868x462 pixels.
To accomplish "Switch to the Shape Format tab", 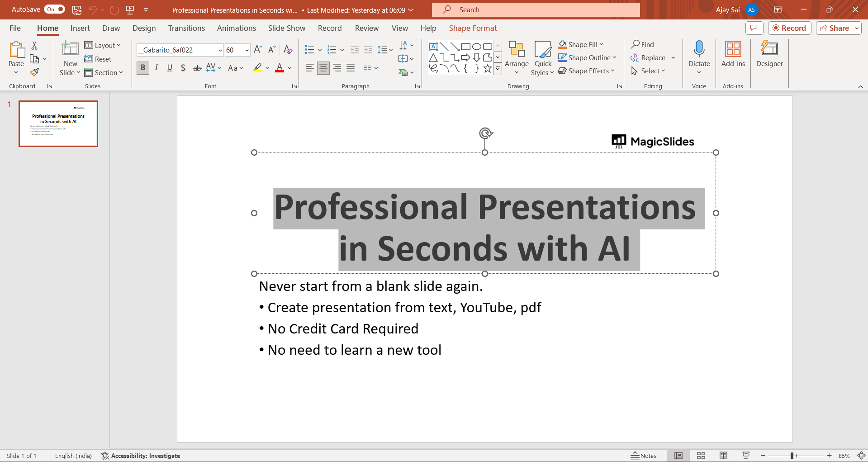I will pos(473,28).
